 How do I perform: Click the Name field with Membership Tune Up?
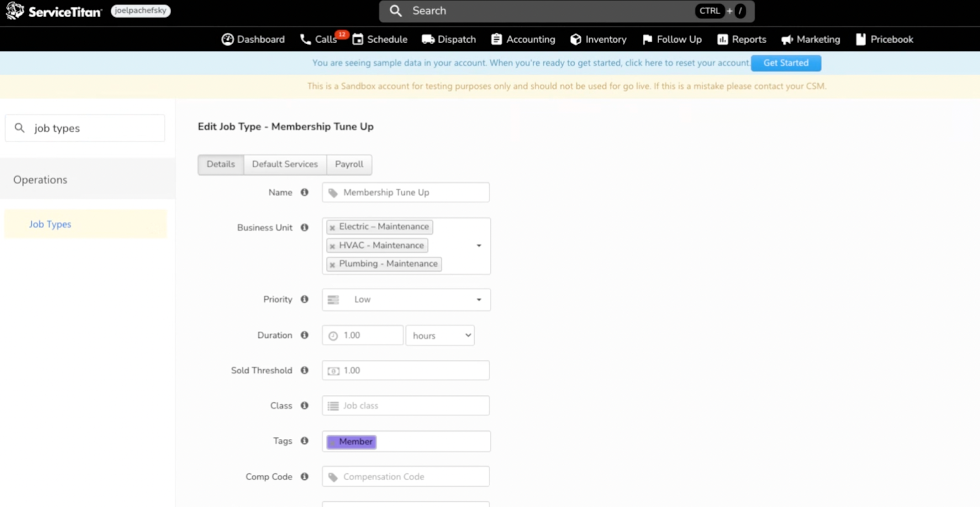click(x=405, y=193)
